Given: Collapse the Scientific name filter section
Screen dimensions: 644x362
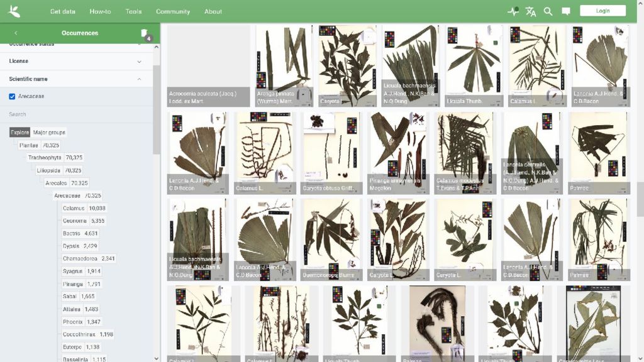Looking at the screenshot, I should [77, 79].
